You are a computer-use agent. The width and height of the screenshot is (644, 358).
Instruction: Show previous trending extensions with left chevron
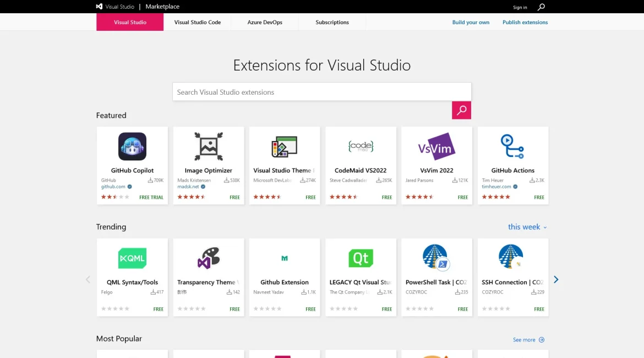pyautogui.click(x=88, y=279)
